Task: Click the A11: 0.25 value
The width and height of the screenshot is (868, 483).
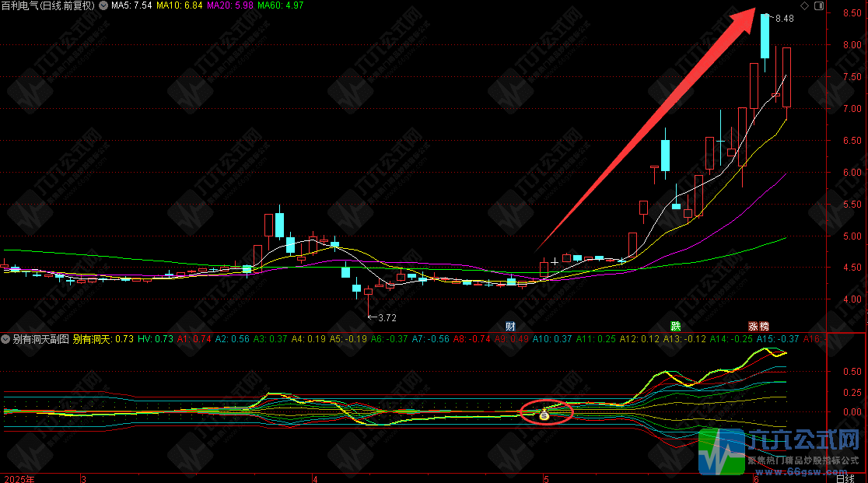Action: (x=596, y=339)
